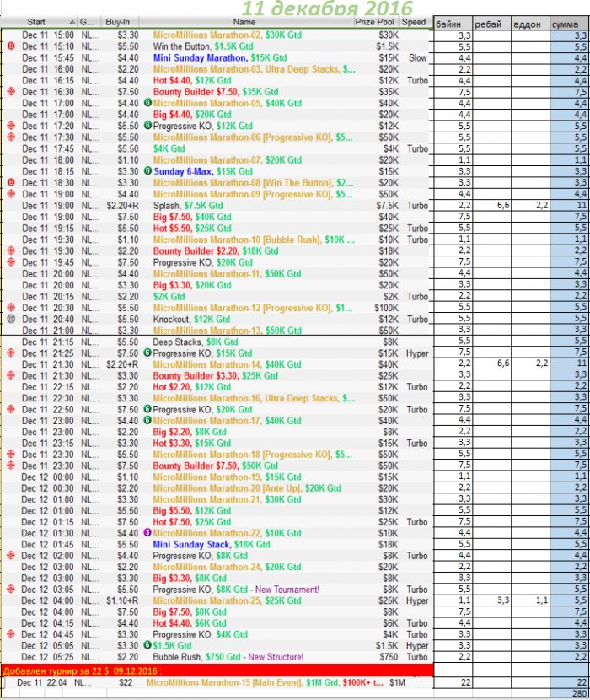Click the $100K prize pool on the Marathon-12 row
Image resolution: width=590 pixels, height=700 pixels.
click(x=387, y=308)
